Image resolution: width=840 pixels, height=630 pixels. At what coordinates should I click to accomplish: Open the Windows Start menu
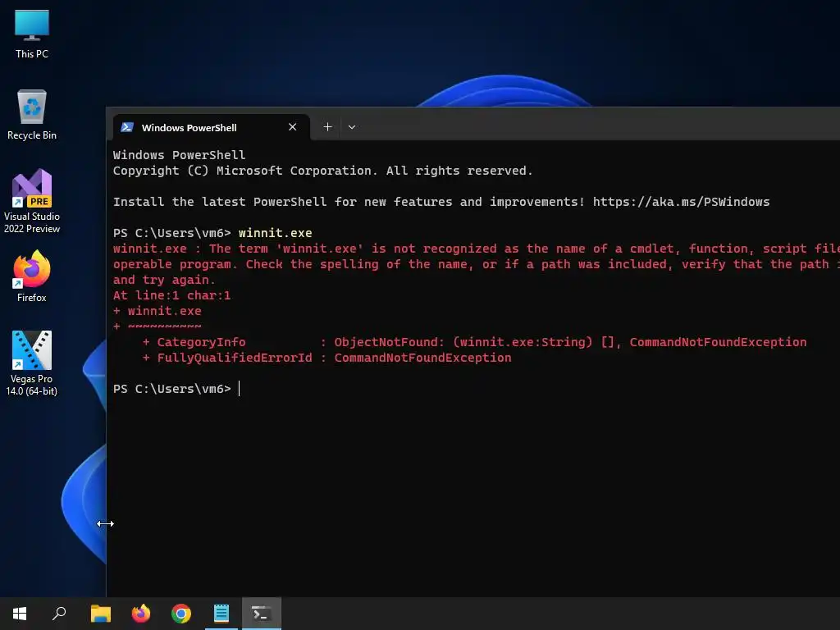pos(20,614)
